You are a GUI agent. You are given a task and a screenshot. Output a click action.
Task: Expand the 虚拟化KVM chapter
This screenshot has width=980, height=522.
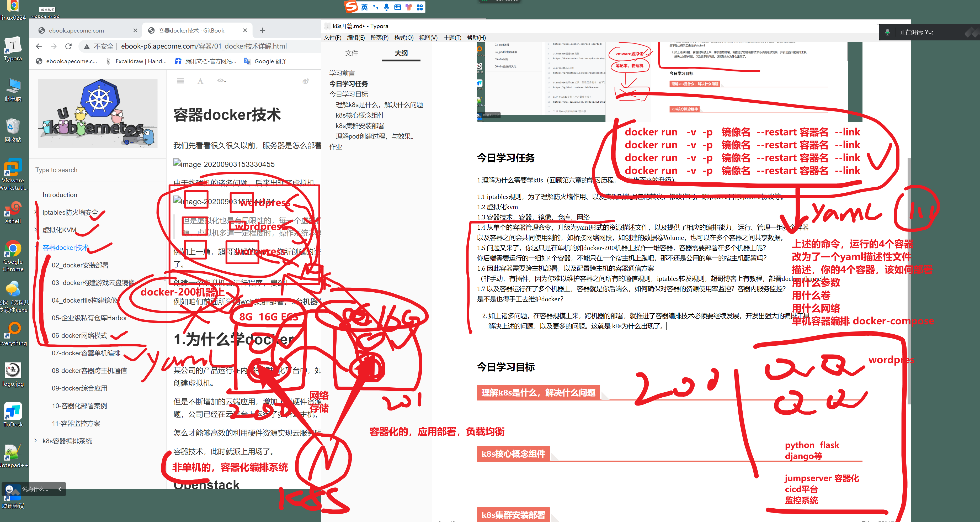click(36, 230)
